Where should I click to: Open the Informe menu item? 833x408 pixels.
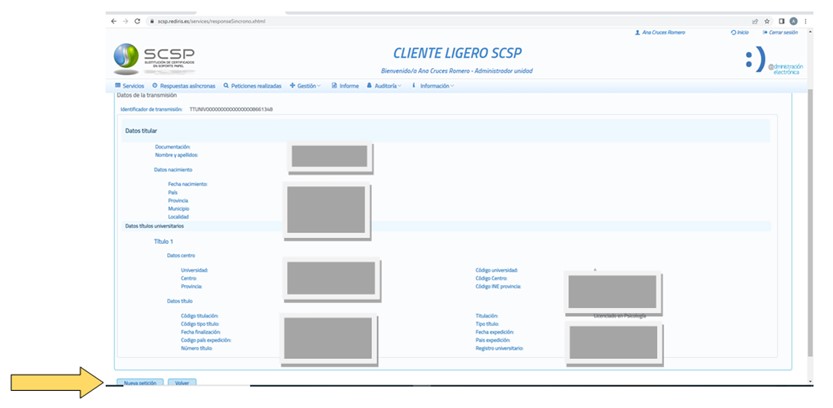click(345, 86)
